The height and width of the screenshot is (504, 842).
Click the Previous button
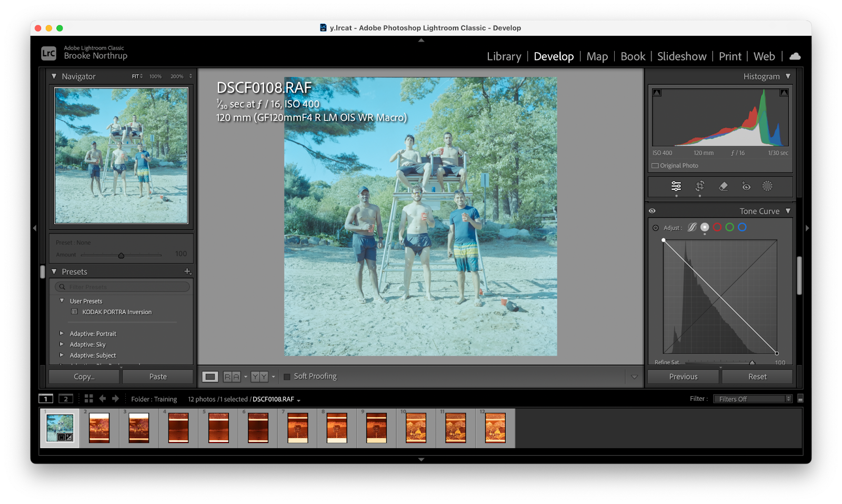tap(683, 377)
